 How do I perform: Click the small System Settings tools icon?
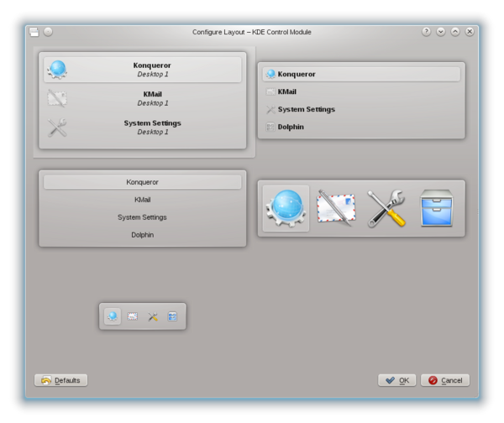153,316
